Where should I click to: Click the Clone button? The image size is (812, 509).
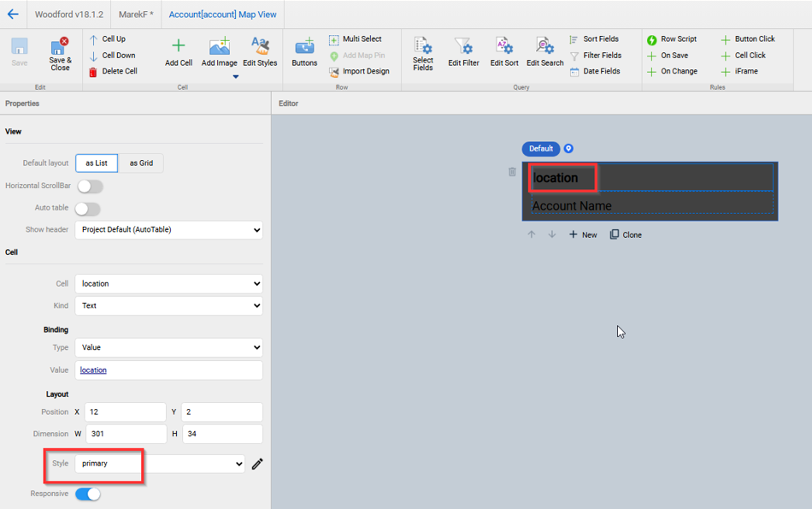point(626,234)
